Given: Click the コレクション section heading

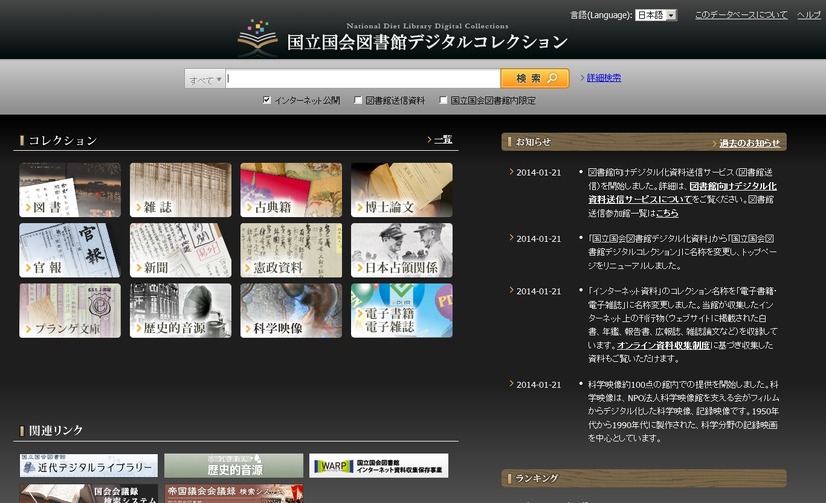Looking at the screenshot, I should coord(63,140).
